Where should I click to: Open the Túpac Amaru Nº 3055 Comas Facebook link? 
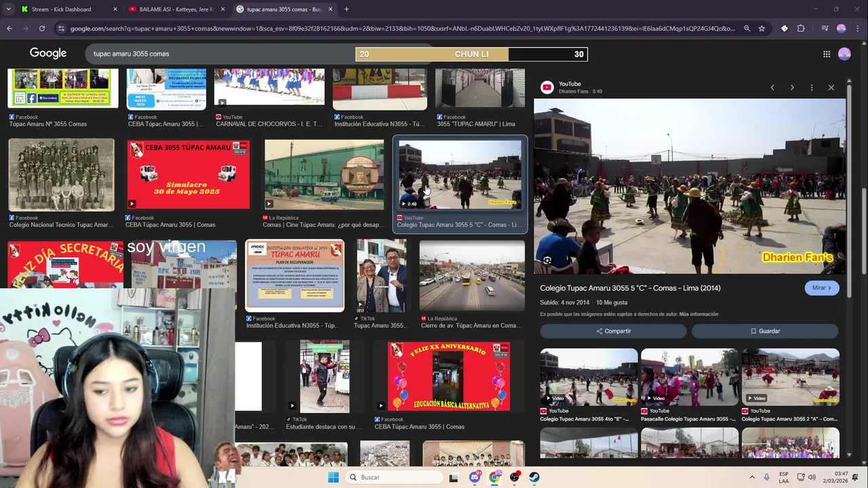(x=48, y=124)
